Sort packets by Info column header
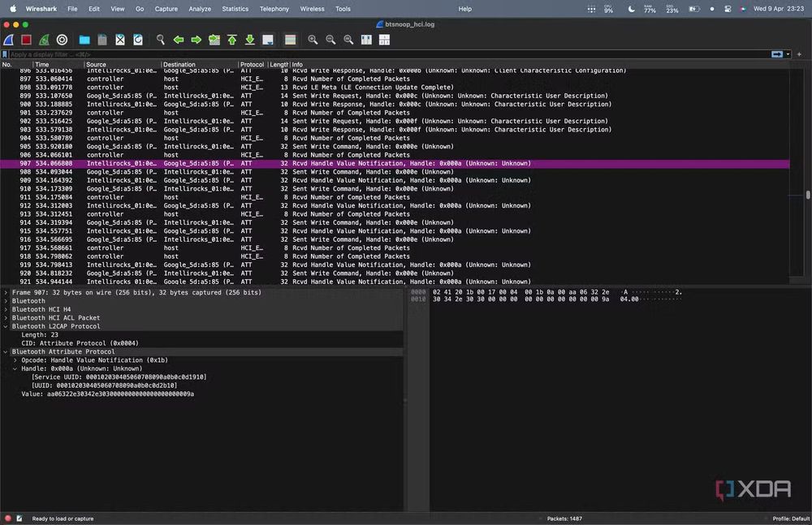 [538, 65]
